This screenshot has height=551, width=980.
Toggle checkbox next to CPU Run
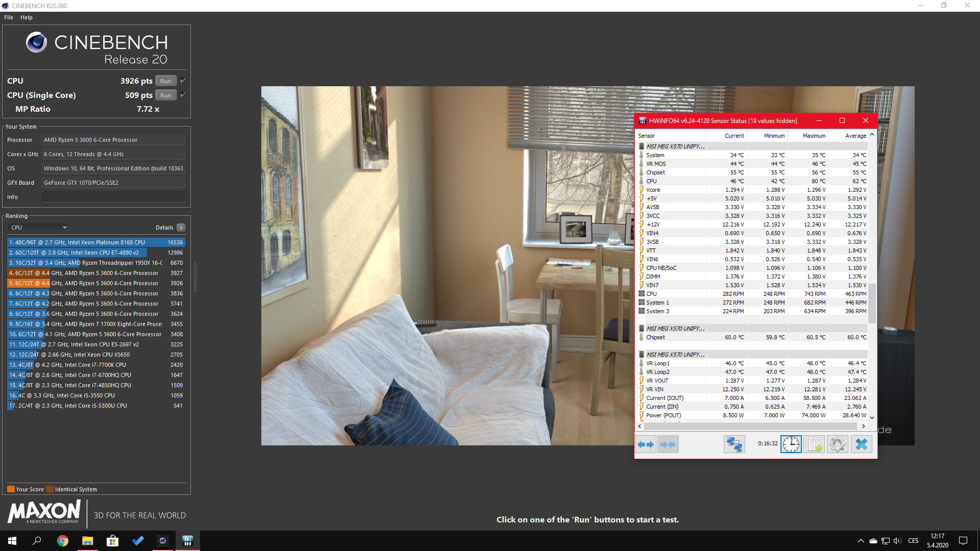point(183,81)
